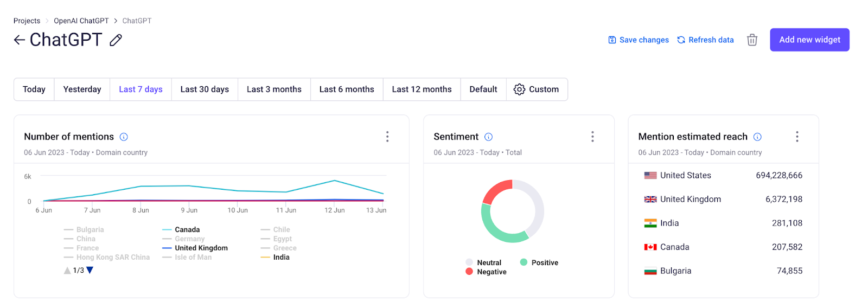868x308 pixels.
Task: Open OpenAI ChatGPT breadcrumb link
Action: point(81,21)
